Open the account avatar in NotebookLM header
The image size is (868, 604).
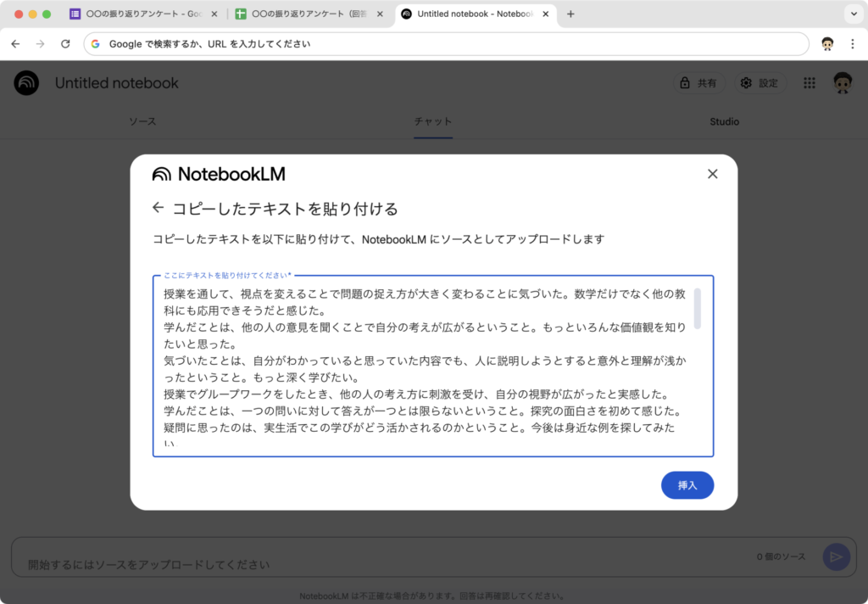click(x=842, y=83)
